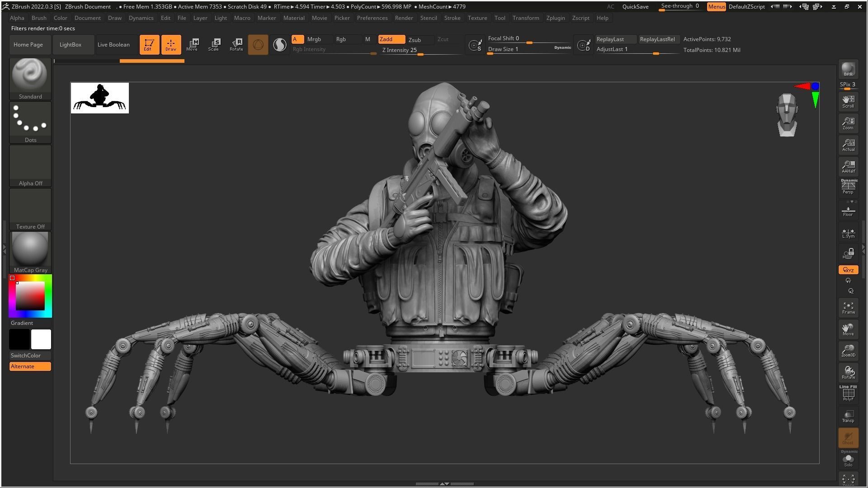Toggle the Menus visibility button
This screenshot has height=488, width=868.
click(x=716, y=7)
